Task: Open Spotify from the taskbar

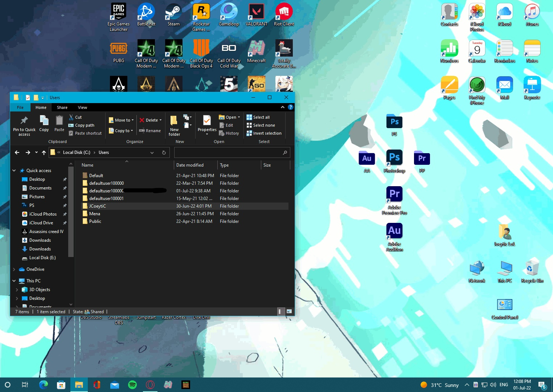Action: pos(132,385)
